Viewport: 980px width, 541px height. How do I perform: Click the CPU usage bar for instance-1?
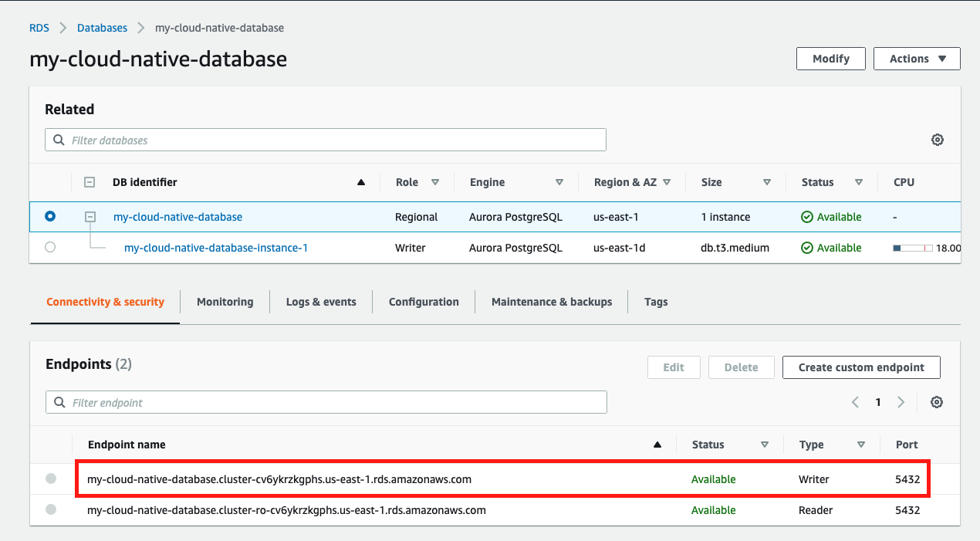point(912,248)
